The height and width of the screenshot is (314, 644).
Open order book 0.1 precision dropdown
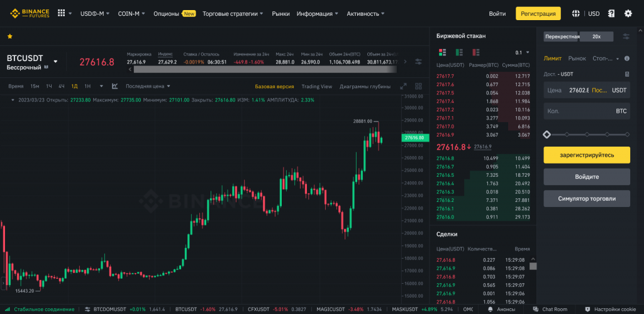[x=523, y=53]
